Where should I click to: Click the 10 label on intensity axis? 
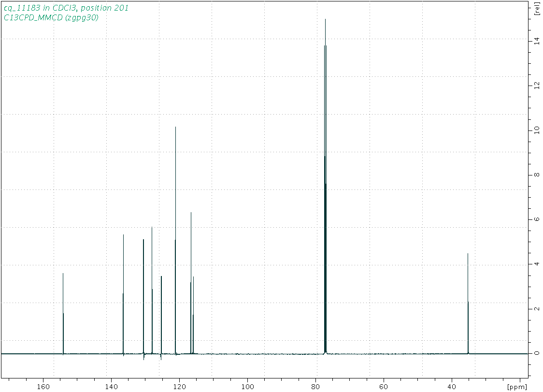click(537, 130)
